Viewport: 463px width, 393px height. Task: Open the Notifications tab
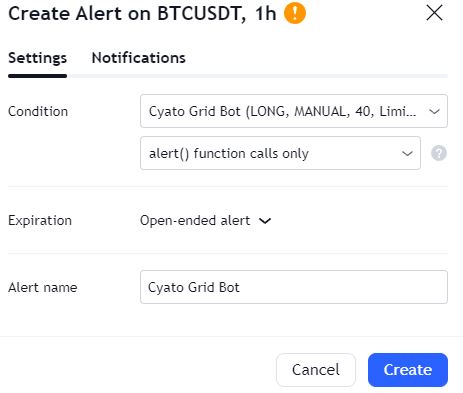click(x=138, y=58)
